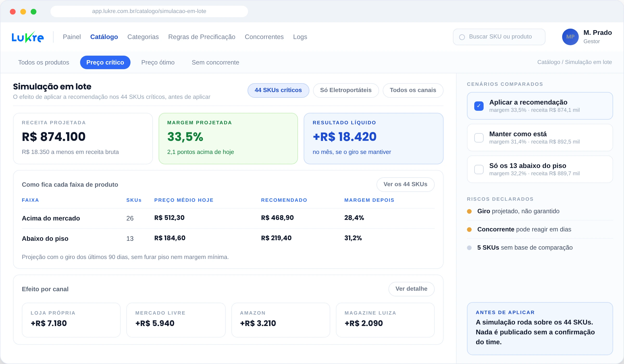Select the Preço crítico tab
Viewport: 624px width, 364px height.
[105, 62]
